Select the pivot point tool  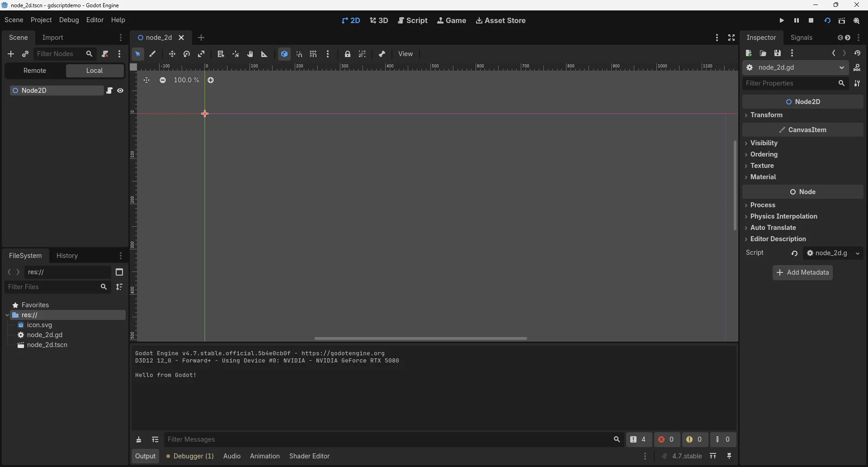coord(236,54)
